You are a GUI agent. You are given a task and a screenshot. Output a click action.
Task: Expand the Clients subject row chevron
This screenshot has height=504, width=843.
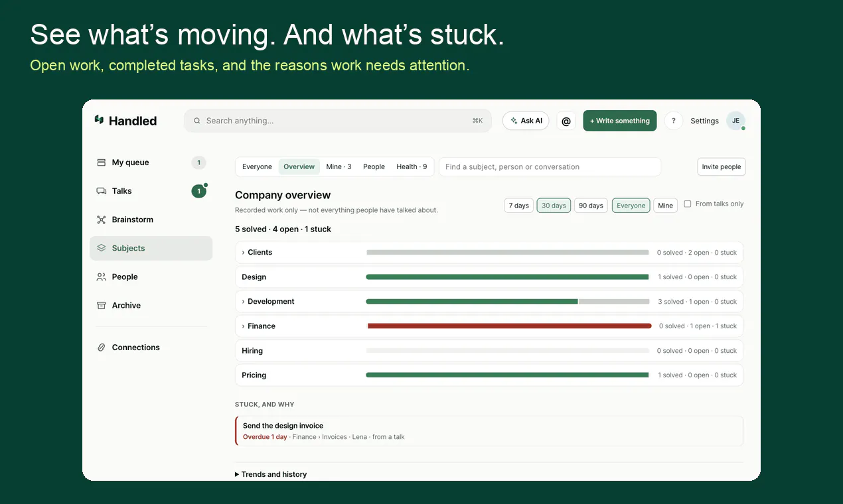[x=243, y=253]
